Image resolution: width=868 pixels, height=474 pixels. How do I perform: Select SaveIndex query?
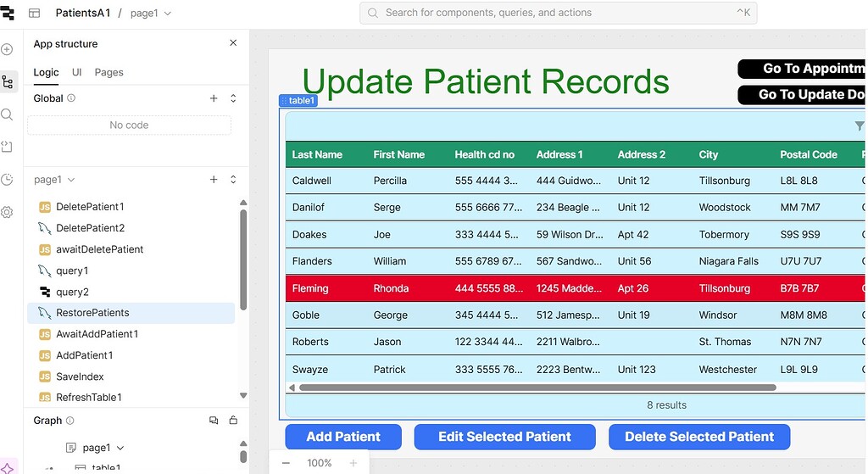(131, 376)
